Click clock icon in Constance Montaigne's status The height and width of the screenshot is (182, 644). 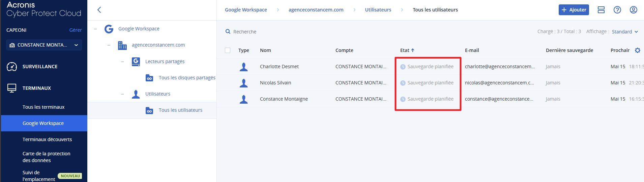403,99
